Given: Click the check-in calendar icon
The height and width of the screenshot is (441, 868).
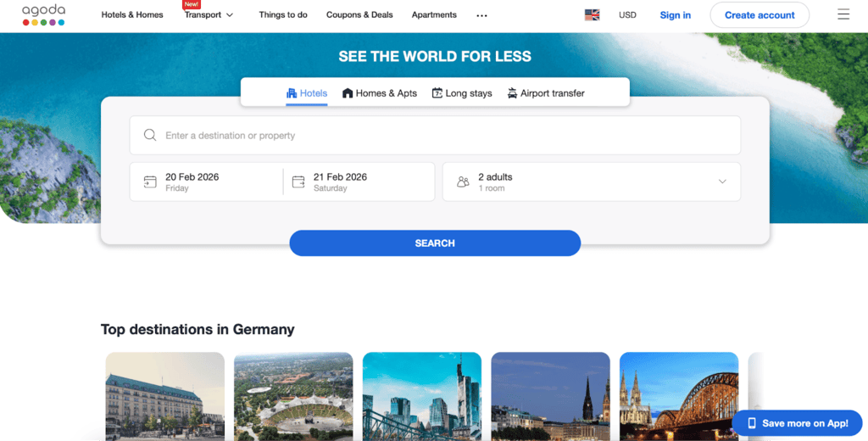Looking at the screenshot, I should click(x=150, y=181).
